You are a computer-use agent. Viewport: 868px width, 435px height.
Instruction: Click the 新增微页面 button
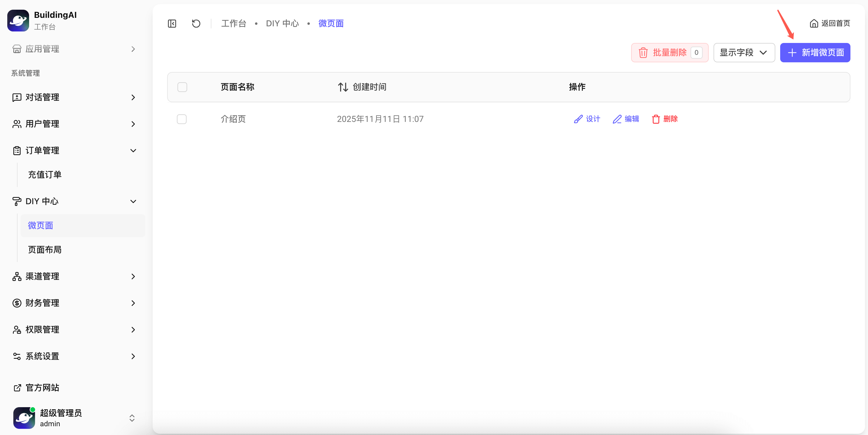point(815,53)
